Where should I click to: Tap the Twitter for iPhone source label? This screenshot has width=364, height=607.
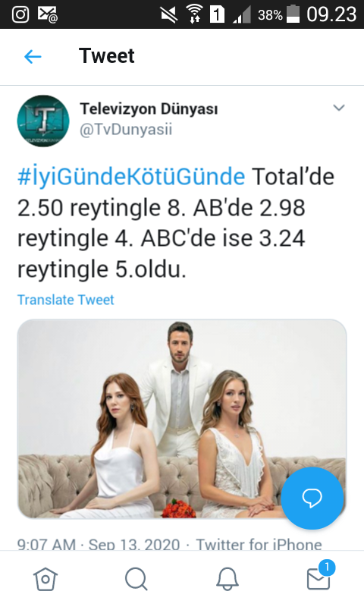(259, 545)
